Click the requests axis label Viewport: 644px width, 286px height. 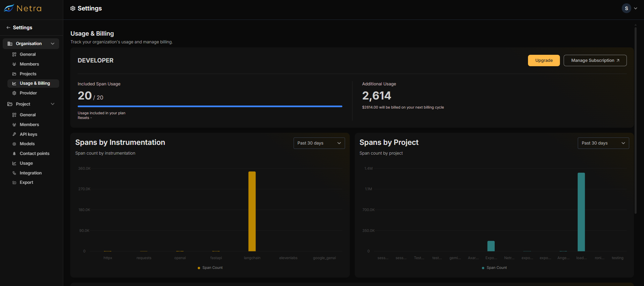pos(144,258)
